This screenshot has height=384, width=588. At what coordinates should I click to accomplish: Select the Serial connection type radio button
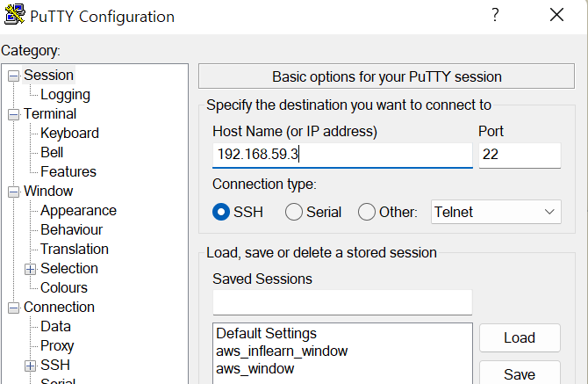(294, 212)
